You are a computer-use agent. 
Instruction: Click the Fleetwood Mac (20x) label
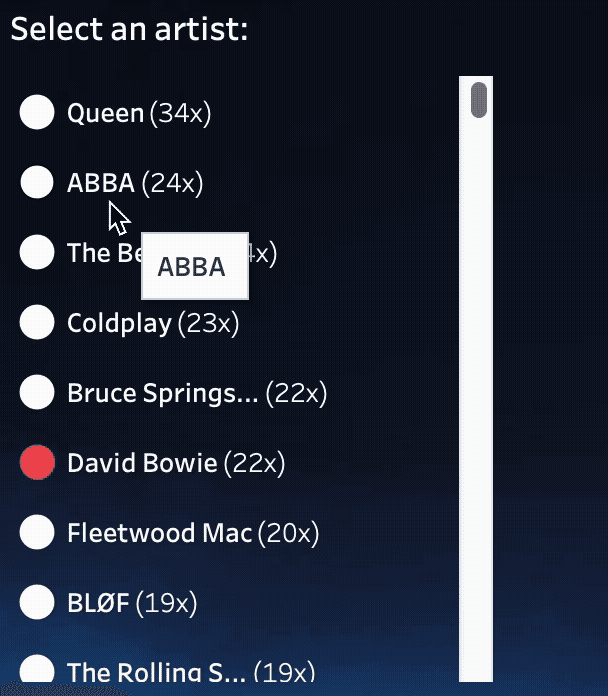(x=192, y=533)
